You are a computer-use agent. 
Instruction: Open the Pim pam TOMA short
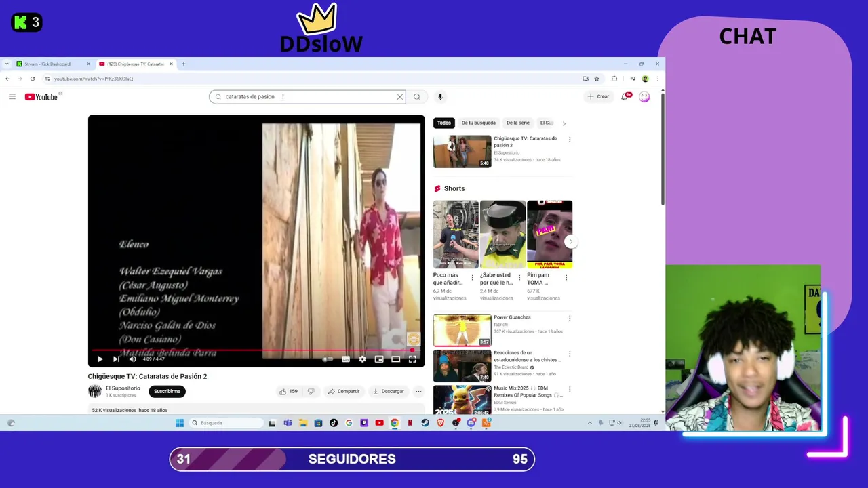click(x=549, y=234)
